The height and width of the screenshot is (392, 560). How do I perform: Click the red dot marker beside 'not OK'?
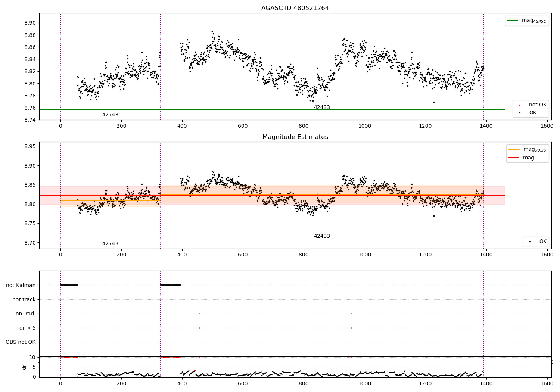point(520,105)
